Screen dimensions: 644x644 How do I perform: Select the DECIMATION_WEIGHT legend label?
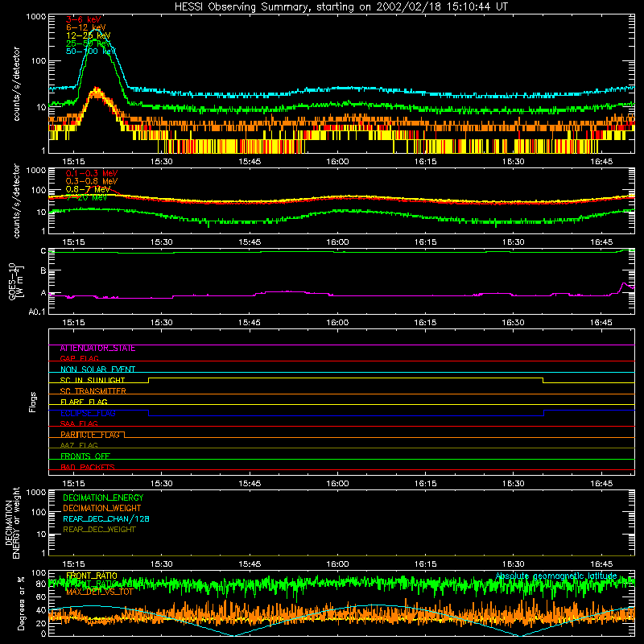[102, 508]
